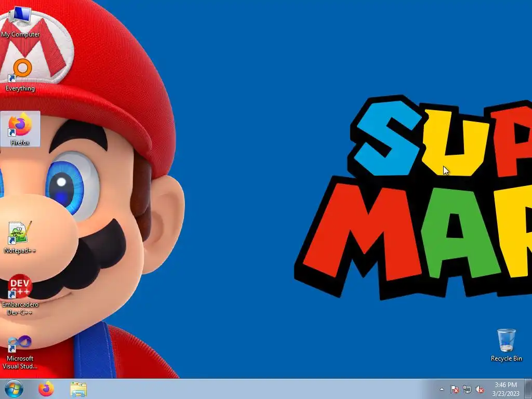Image resolution: width=532 pixels, height=399 pixels.
Task: Select the Firefox desktop shortcut
Action: click(20, 129)
